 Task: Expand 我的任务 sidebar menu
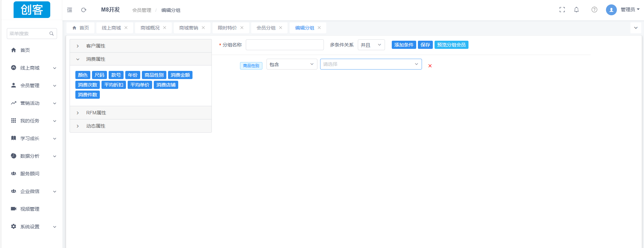tap(32, 121)
